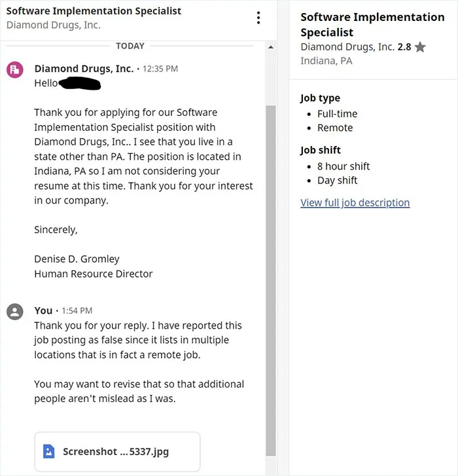Click the Denise D. Gromley signature line

[77, 259]
